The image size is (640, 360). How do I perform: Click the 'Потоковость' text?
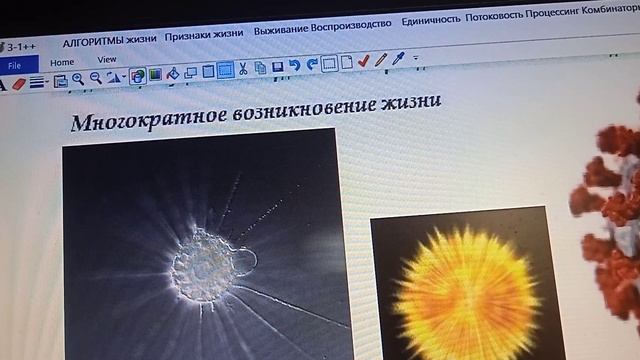494,16
